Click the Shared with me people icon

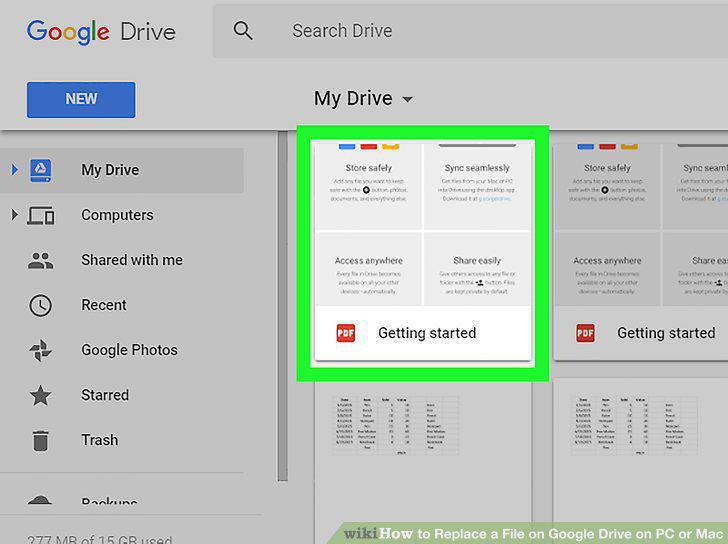pos(40,261)
